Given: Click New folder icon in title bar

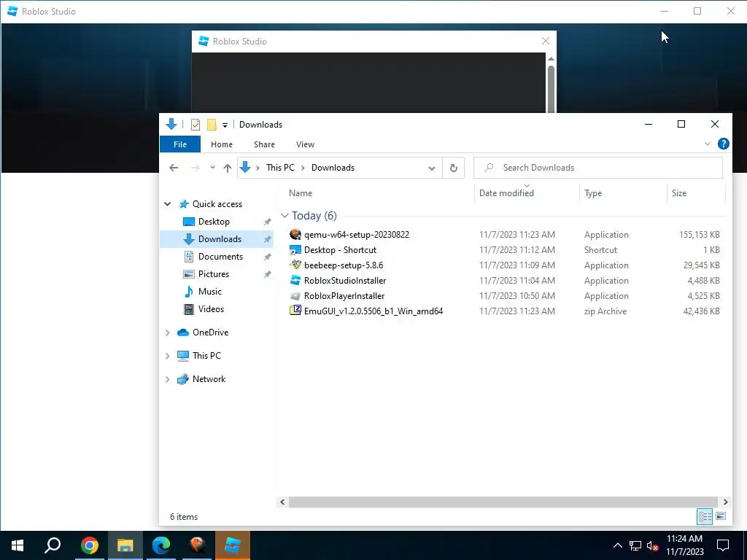Looking at the screenshot, I should click(x=212, y=125).
